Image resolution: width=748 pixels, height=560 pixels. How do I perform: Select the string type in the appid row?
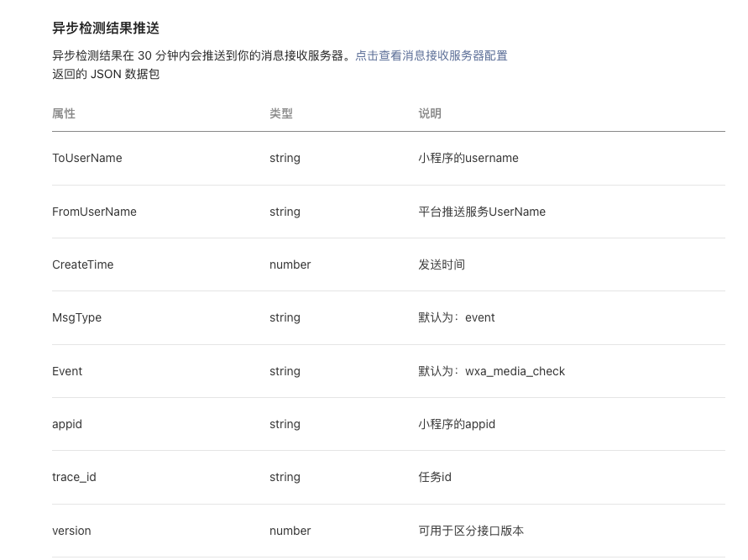point(285,424)
